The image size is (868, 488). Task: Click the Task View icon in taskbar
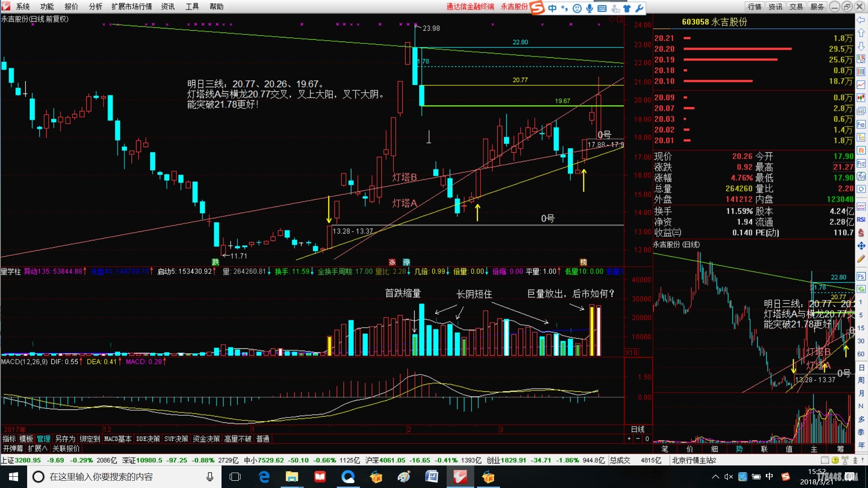[235, 477]
